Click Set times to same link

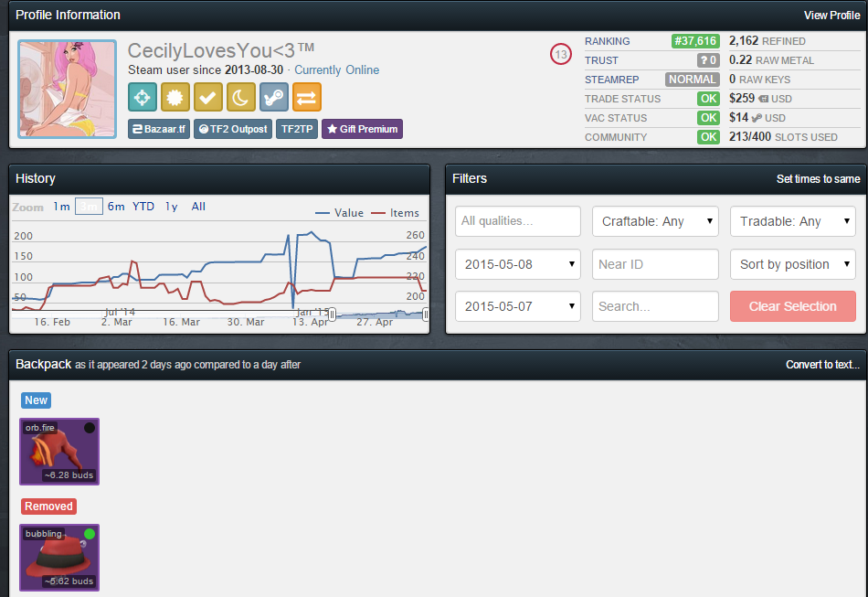point(818,179)
